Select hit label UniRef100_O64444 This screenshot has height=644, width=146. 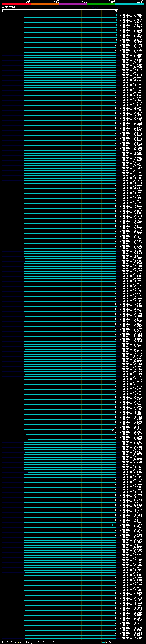[x=131, y=253]
